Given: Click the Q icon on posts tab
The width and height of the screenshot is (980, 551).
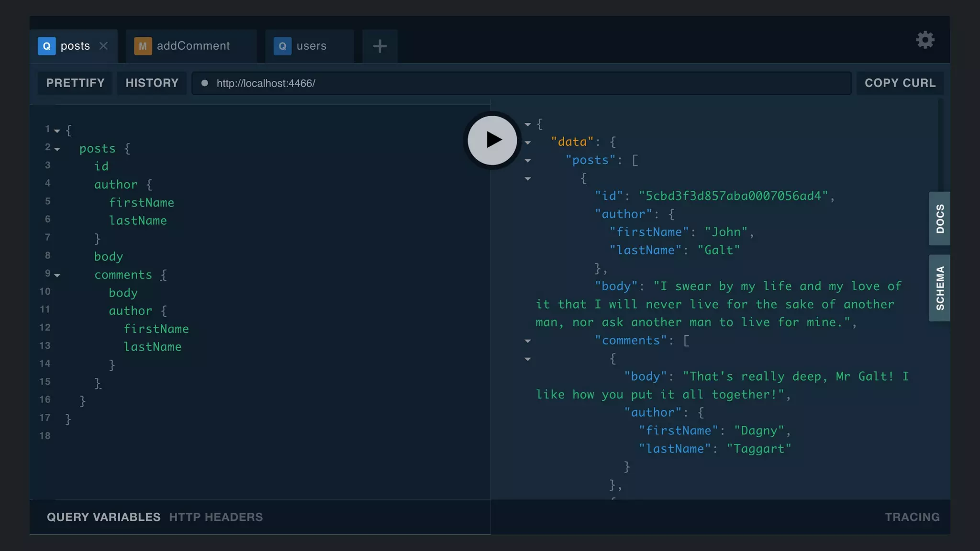Looking at the screenshot, I should tap(46, 46).
